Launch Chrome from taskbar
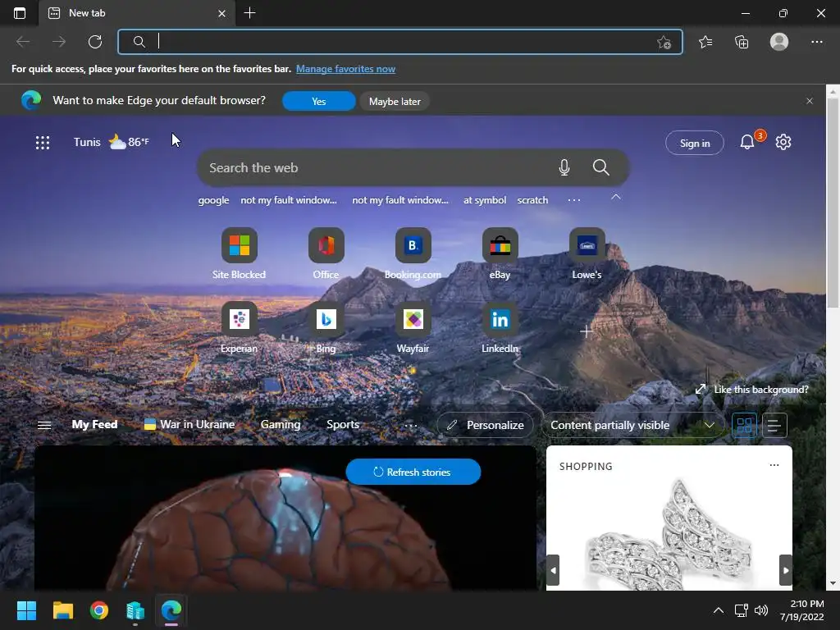840x630 pixels. click(x=99, y=610)
